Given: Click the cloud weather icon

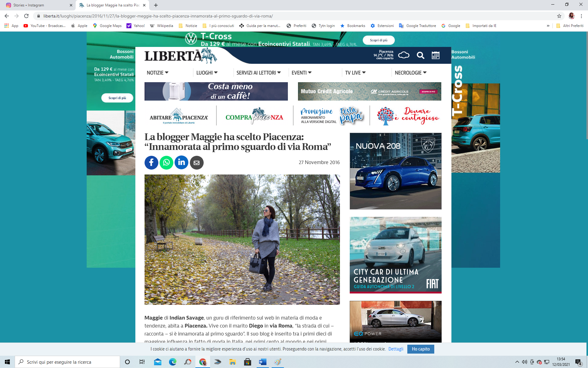Looking at the screenshot, I should point(404,55).
